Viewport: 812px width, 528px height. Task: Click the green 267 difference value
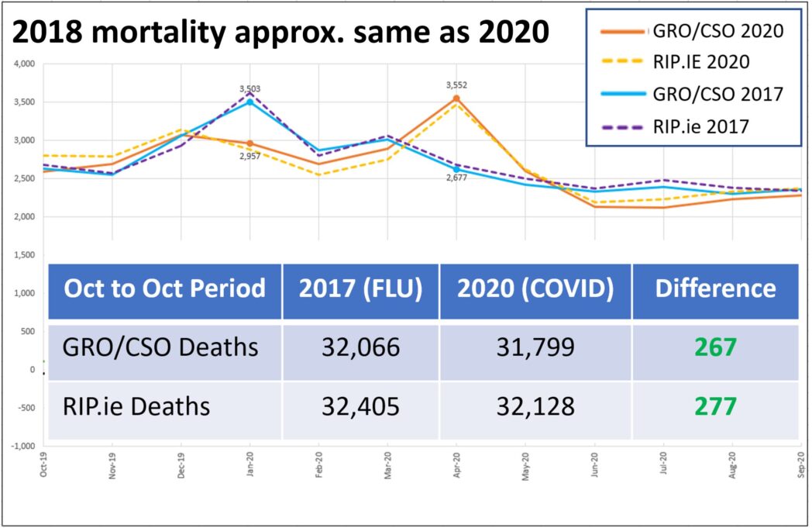(x=715, y=347)
